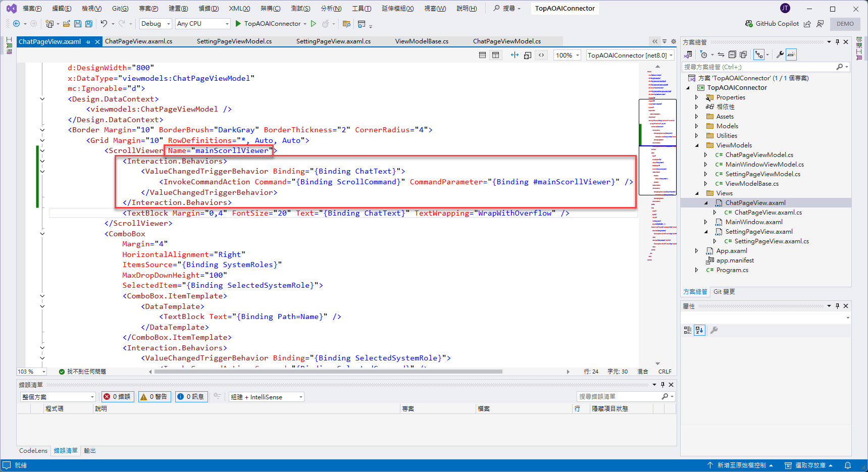Open the Any CPU platform dropdown

(x=202, y=24)
